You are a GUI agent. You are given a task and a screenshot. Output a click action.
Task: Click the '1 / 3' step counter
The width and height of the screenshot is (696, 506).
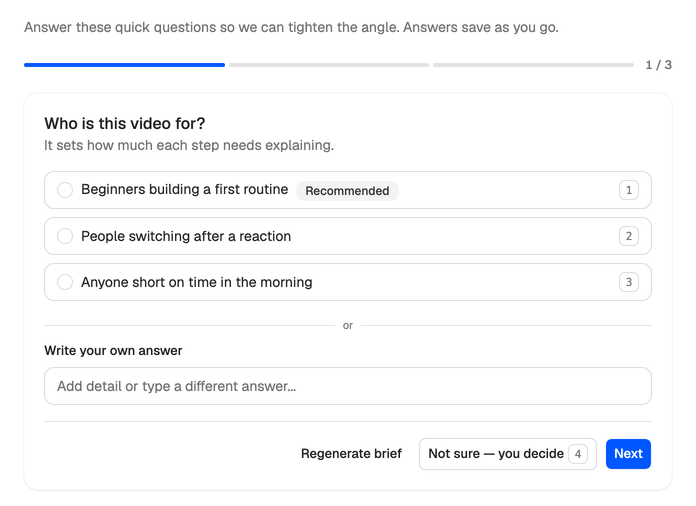coord(658,65)
